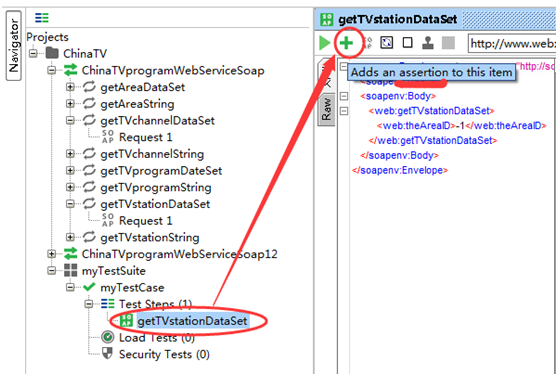Collapse the soapenv:Envelope XML fold

344,66
